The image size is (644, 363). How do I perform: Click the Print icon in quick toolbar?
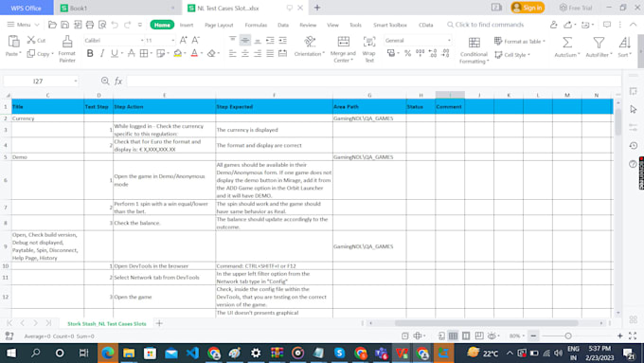tap(90, 25)
